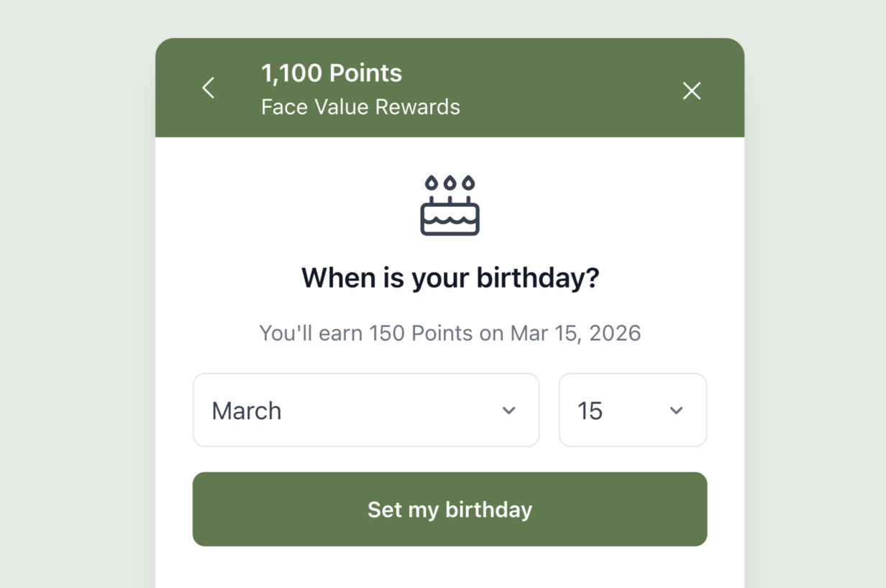Viewport: 886px width, 588px height.
Task: Expand the day dropdown chevron
Action: (675, 410)
